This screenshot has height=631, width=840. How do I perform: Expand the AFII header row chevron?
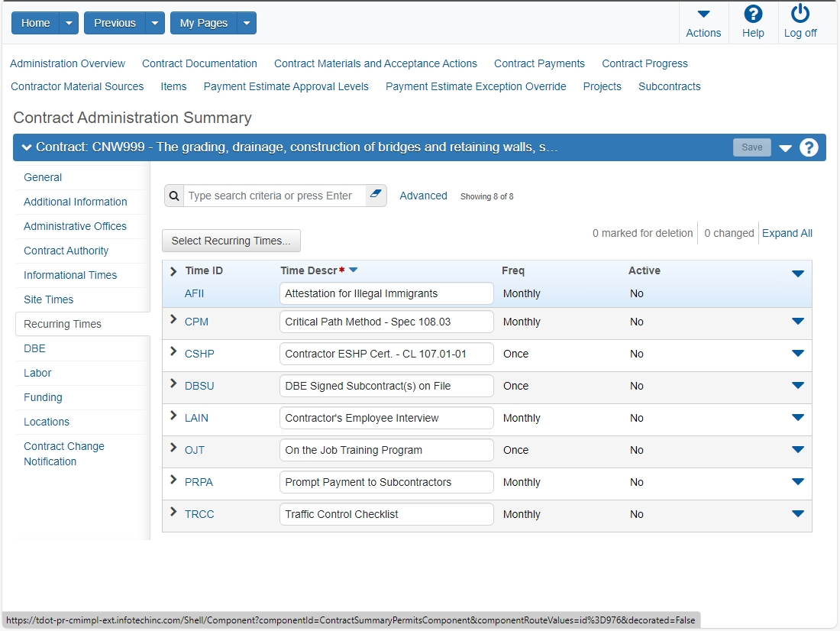click(173, 271)
